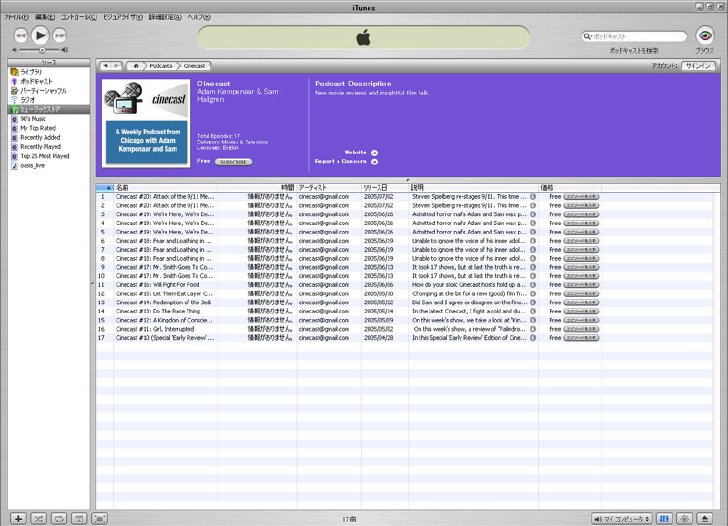The image size is (728, 526).
Task: Open the ヘルプ menu
Action: [x=199, y=17]
